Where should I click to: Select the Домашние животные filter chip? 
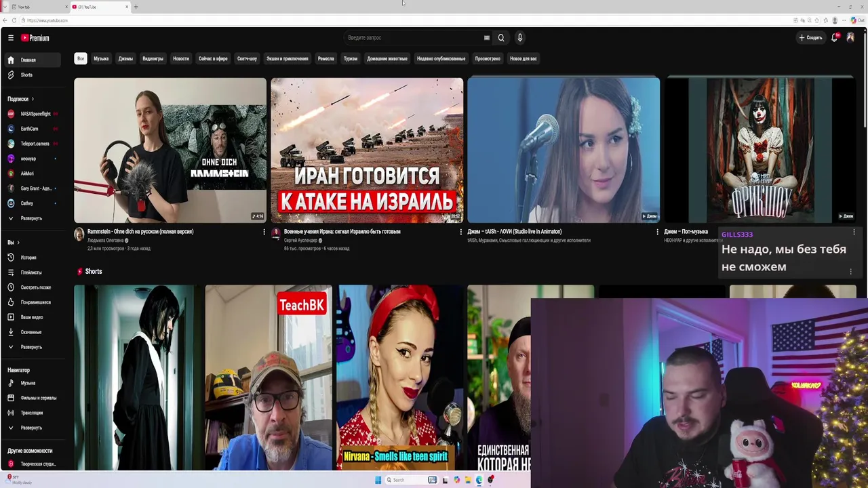point(387,58)
